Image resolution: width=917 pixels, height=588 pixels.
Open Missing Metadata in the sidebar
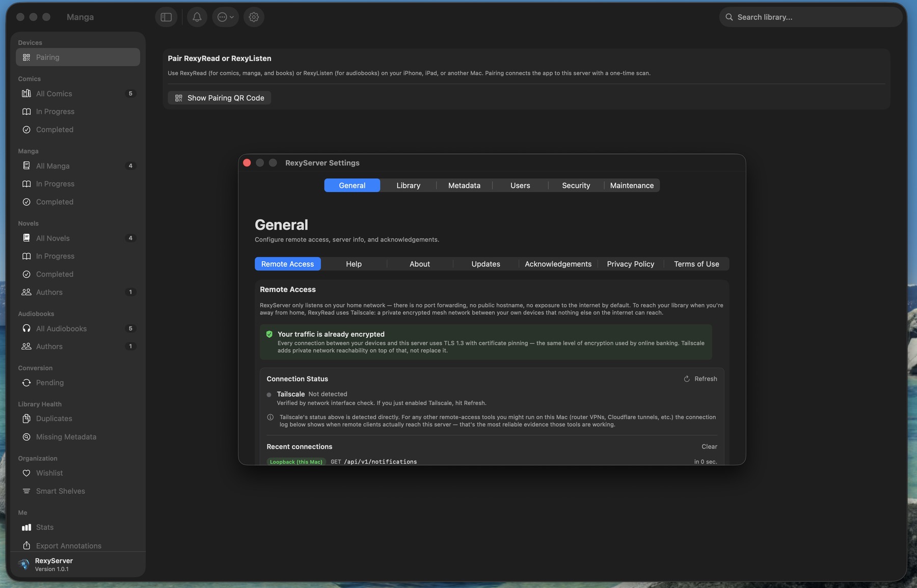(78, 437)
